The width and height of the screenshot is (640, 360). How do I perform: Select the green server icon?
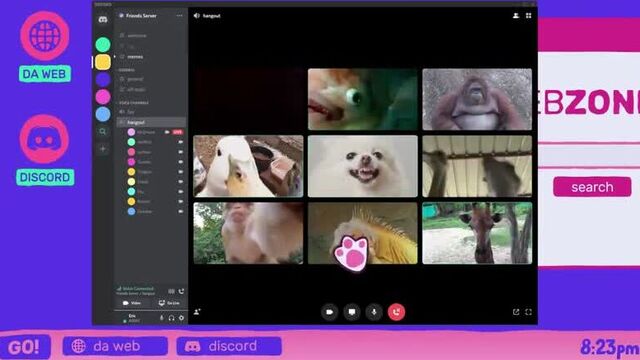103,44
